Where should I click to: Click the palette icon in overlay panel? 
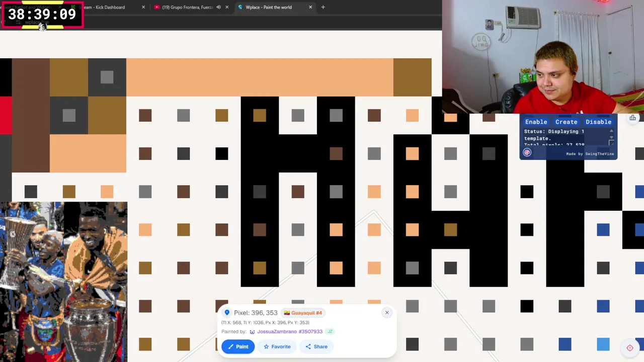(527, 153)
